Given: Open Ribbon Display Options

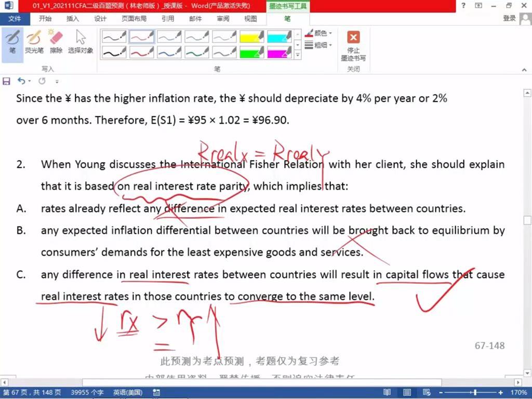Looking at the screenshot, I should coord(478,5).
